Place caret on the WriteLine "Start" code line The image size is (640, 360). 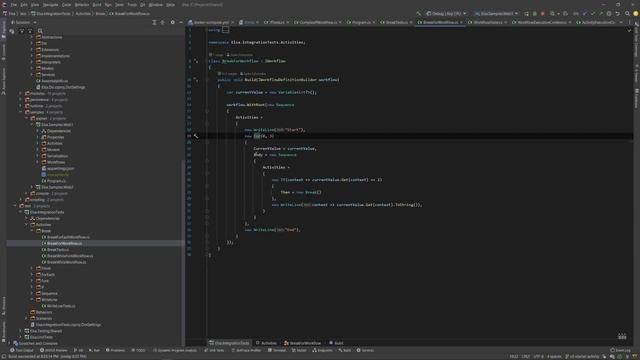[274, 130]
